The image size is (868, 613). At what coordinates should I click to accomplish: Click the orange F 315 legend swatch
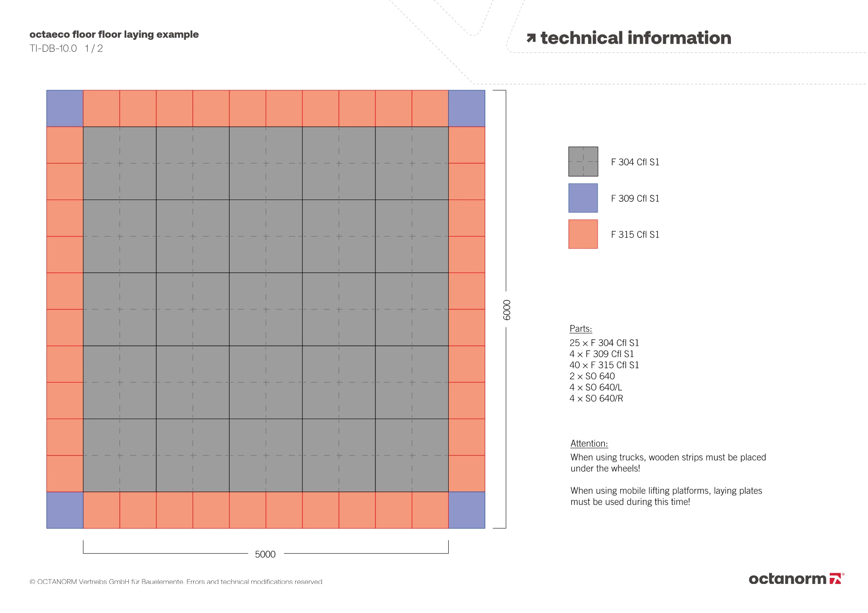[x=583, y=234]
